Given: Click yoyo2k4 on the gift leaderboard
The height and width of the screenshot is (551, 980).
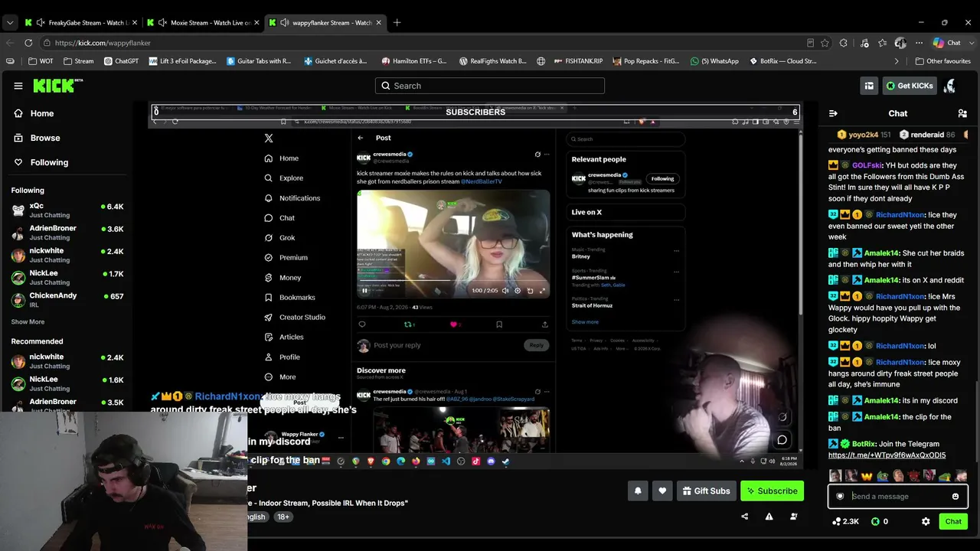Looking at the screenshot, I should click(865, 135).
